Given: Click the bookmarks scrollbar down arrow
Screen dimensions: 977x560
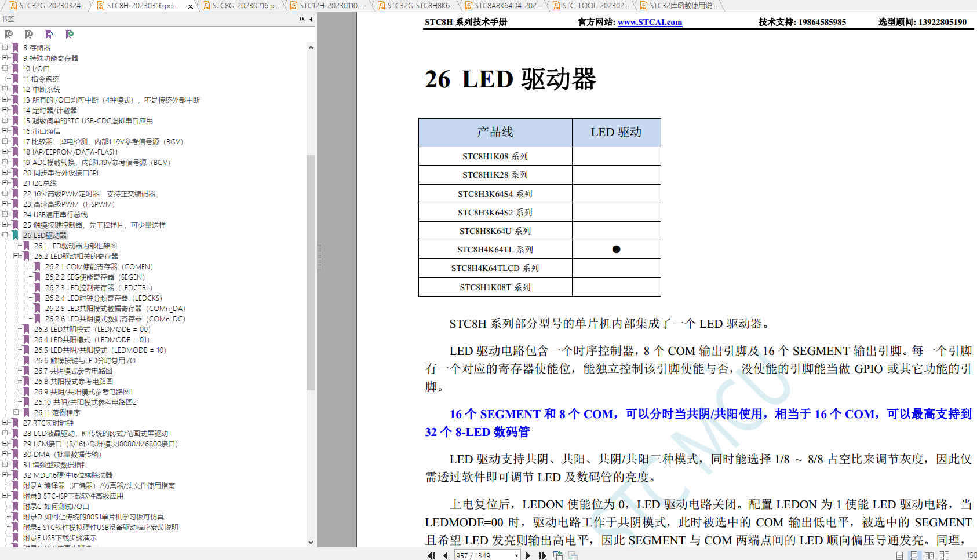Looking at the screenshot, I should tap(311, 543).
